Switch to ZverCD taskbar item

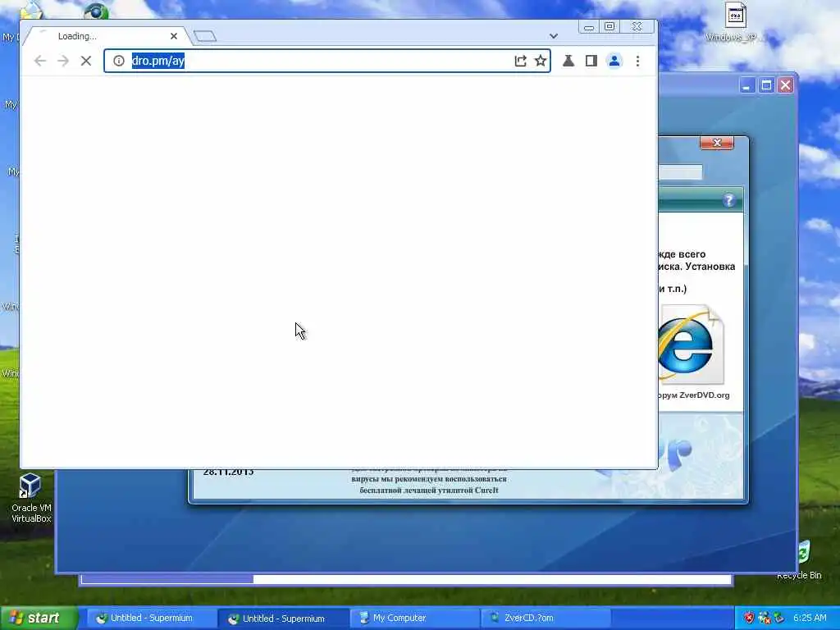click(546, 618)
